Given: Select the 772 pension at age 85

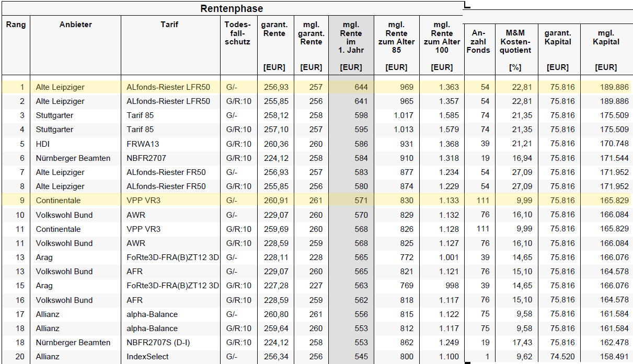Looking at the screenshot, I should [x=406, y=257].
